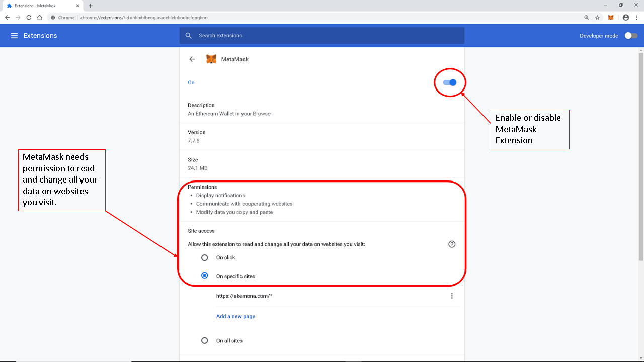The height and width of the screenshot is (362, 644).
Task: Toggle the MetaMask extension off
Action: (x=450, y=82)
